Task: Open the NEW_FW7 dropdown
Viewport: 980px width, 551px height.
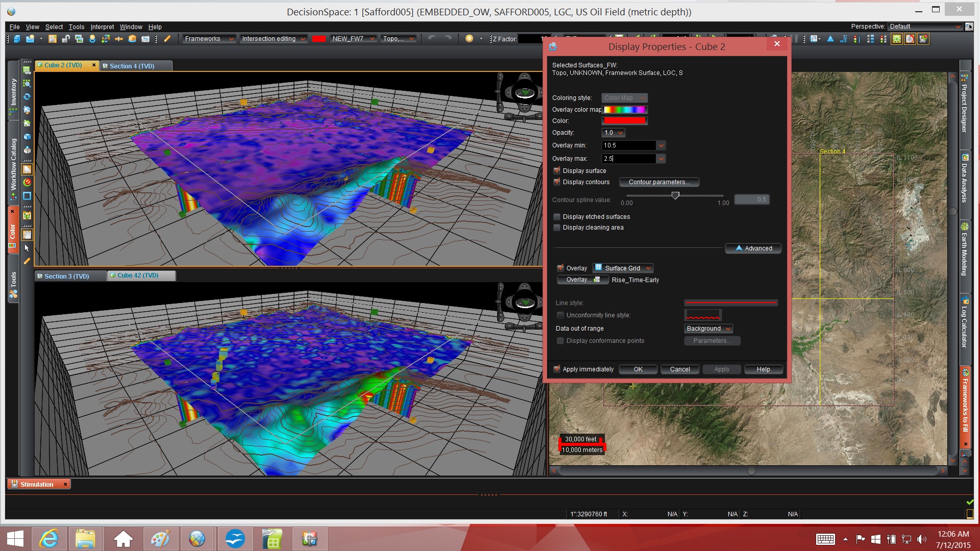Action: point(353,39)
